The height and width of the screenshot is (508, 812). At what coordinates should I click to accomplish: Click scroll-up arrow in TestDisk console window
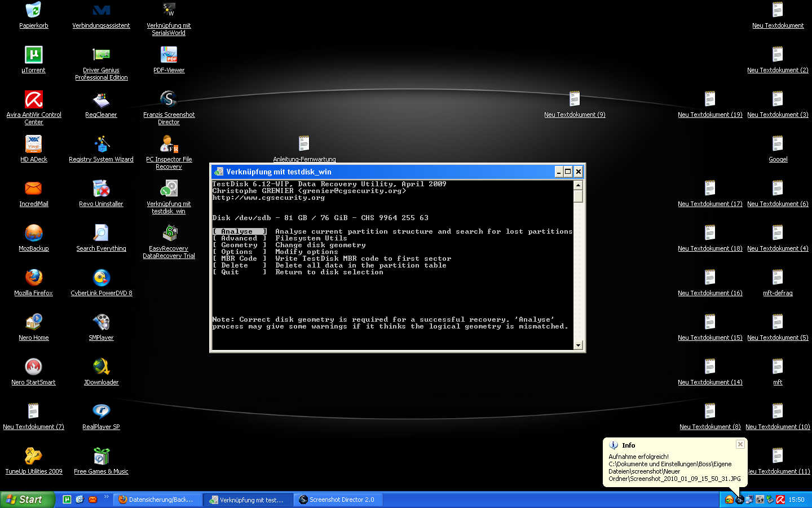coord(578,185)
